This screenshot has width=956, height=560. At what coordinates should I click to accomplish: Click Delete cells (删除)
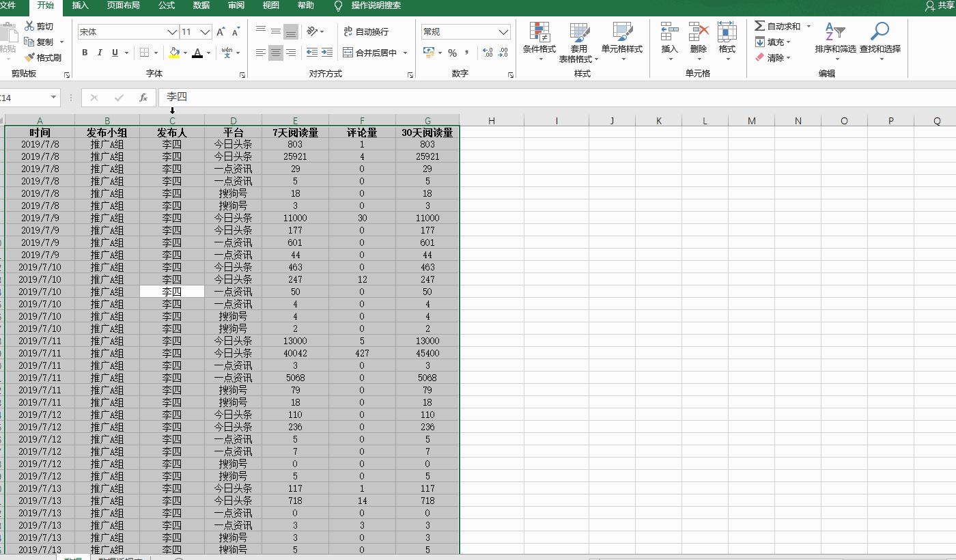699,41
